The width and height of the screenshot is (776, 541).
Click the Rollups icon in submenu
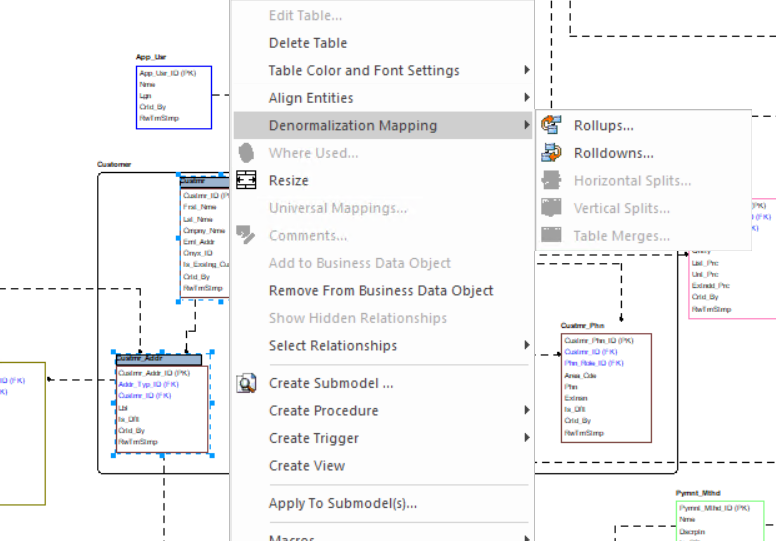point(551,125)
